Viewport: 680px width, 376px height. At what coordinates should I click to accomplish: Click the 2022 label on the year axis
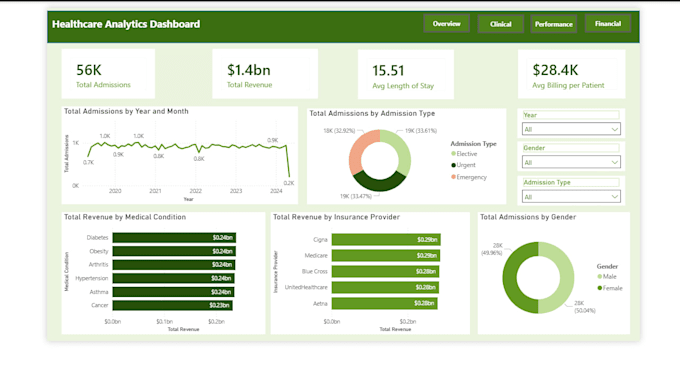point(196,191)
